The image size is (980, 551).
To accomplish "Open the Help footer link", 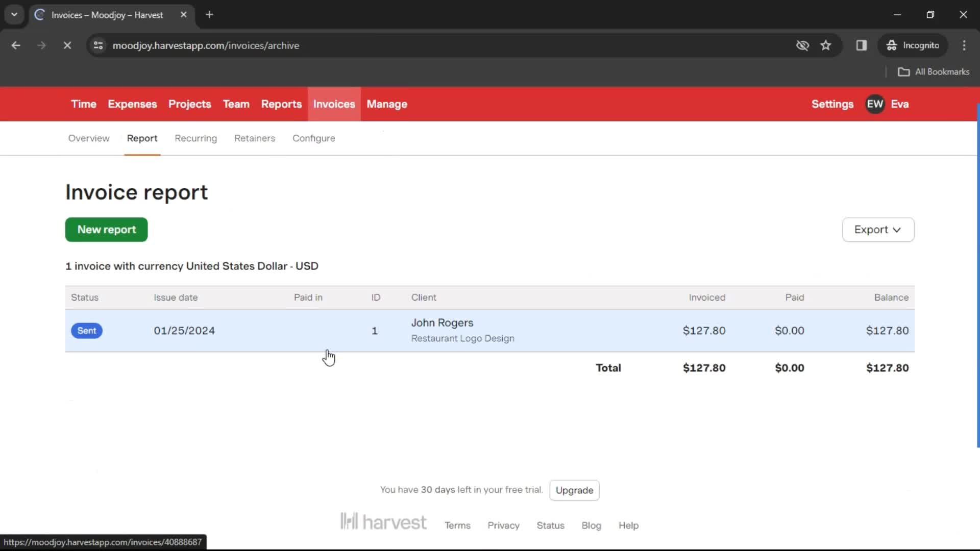I will click(628, 525).
